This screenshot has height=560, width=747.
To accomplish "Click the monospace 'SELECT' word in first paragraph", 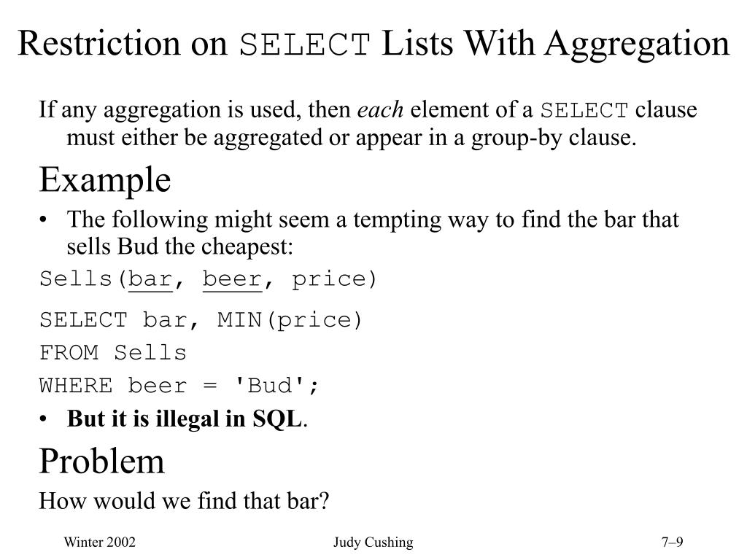I will (x=584, y=111).
